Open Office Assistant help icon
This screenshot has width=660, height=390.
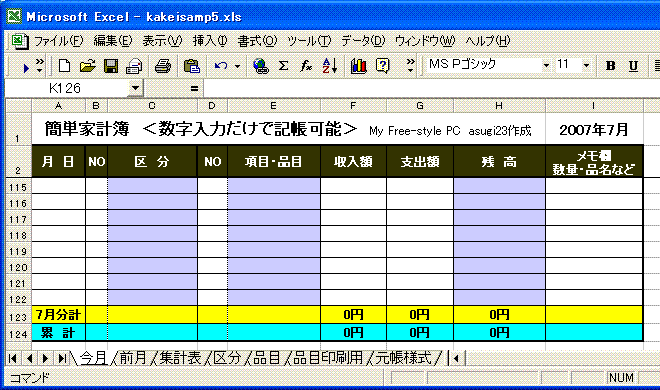(382, 66)
